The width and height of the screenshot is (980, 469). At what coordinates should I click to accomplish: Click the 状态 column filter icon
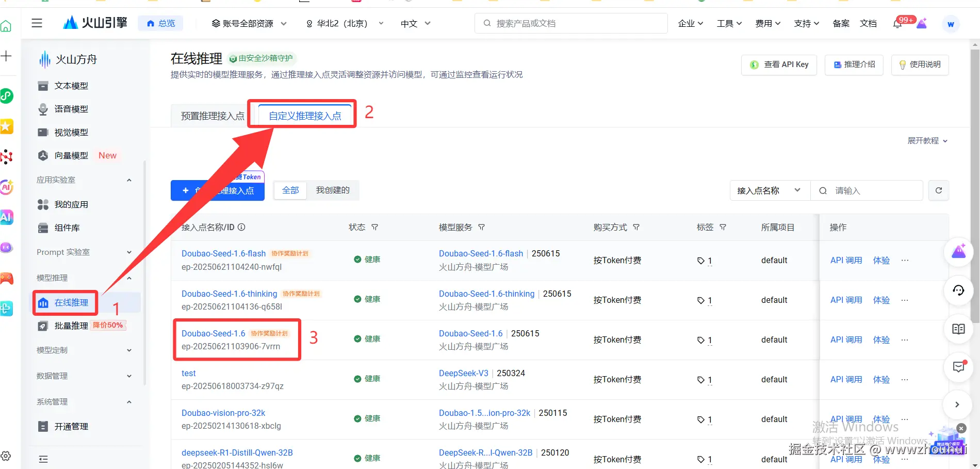[x=375, y=228]
